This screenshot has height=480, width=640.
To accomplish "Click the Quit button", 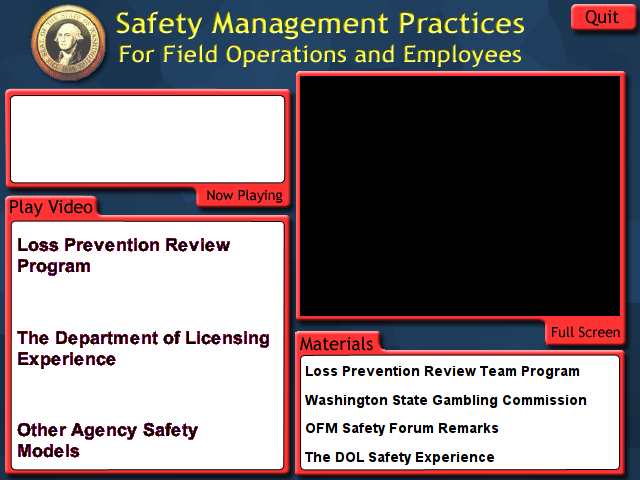I will click(x=602, y=17).
